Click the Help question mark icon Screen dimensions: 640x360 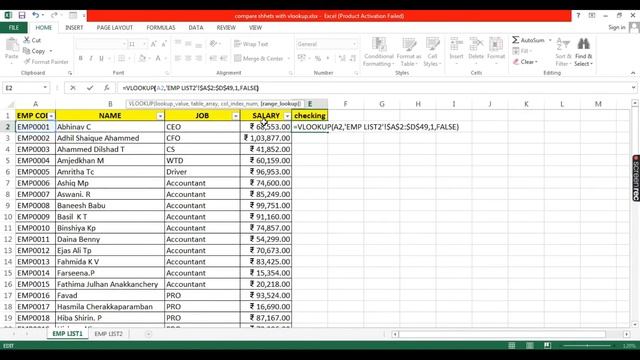pos(578,16)
